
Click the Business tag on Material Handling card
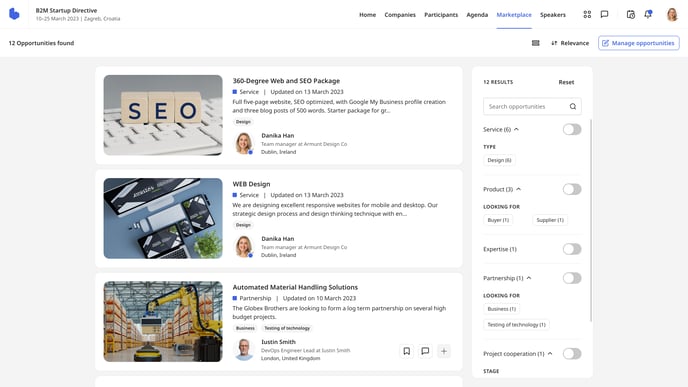point(245,328)
